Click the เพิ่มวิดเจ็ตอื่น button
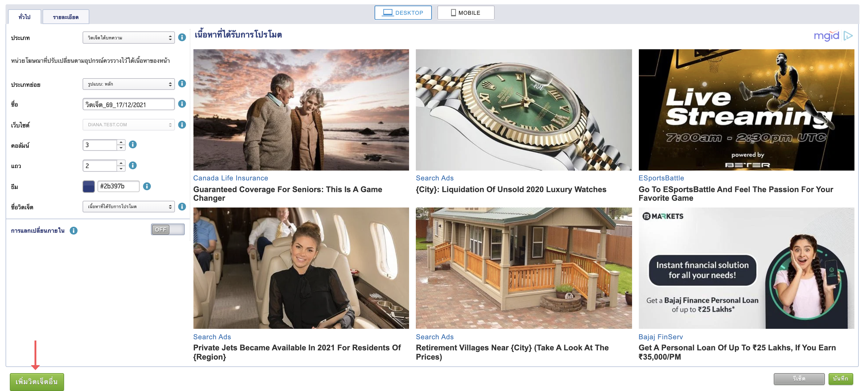The image size is (868, 391). pos(37,381)
